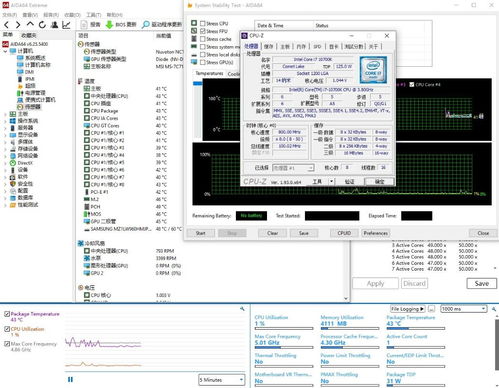Click the AIDA64 back navigation arrow

tap(6, 25)
